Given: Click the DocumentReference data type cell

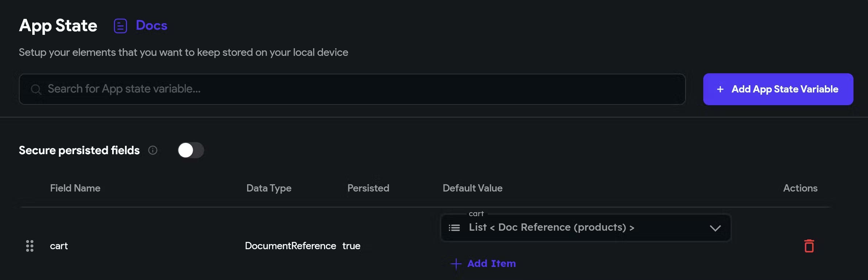Looking at the screenshot, I should point(290,246).
